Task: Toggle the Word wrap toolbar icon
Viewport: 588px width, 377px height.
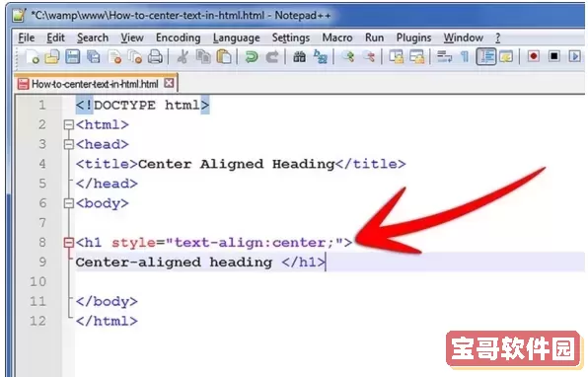Action: 444,57
